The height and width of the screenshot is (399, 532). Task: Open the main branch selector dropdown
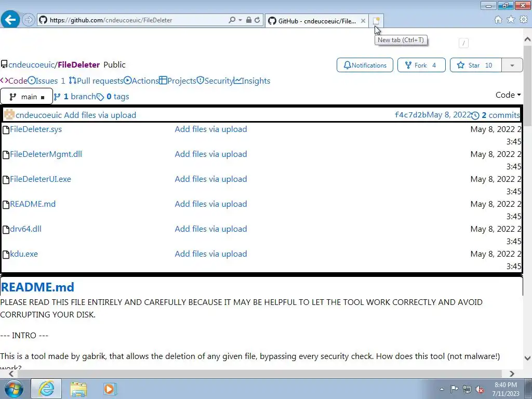[x=26, y=97]
